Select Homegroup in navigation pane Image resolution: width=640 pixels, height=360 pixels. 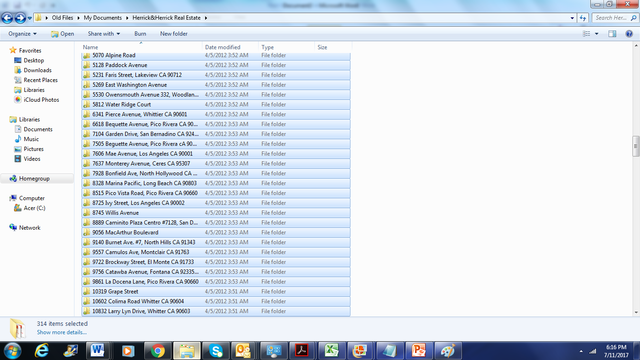click(34, 179)
